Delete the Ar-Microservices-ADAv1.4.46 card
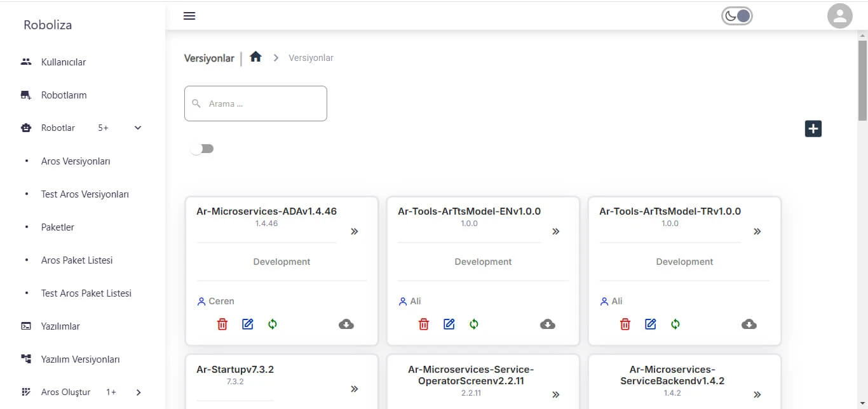This screenshot has height=409, width=868. click(222, 325)
